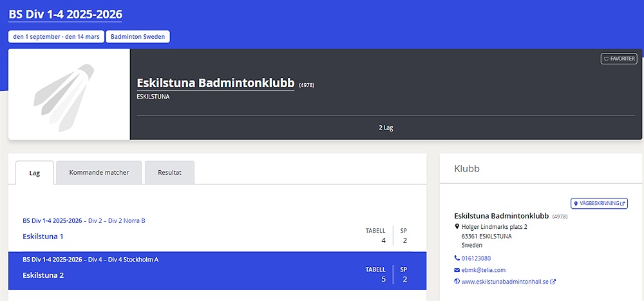Click 'Sweden' country text
The width and height of the screenshot is (644, 301).
472,246
